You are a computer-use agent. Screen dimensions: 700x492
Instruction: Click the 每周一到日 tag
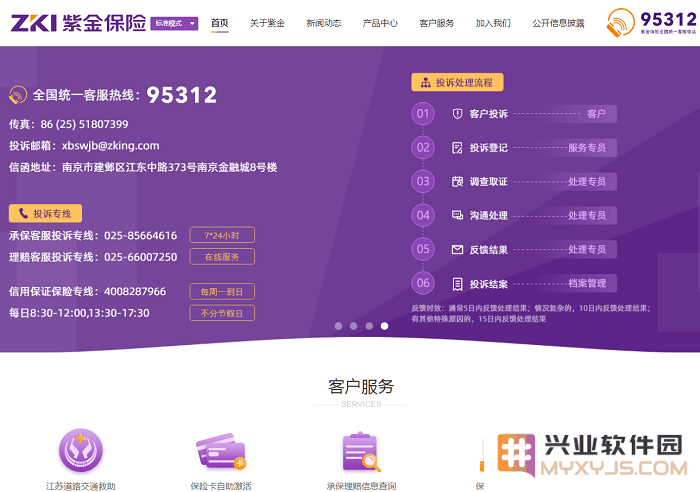point(222,292)
